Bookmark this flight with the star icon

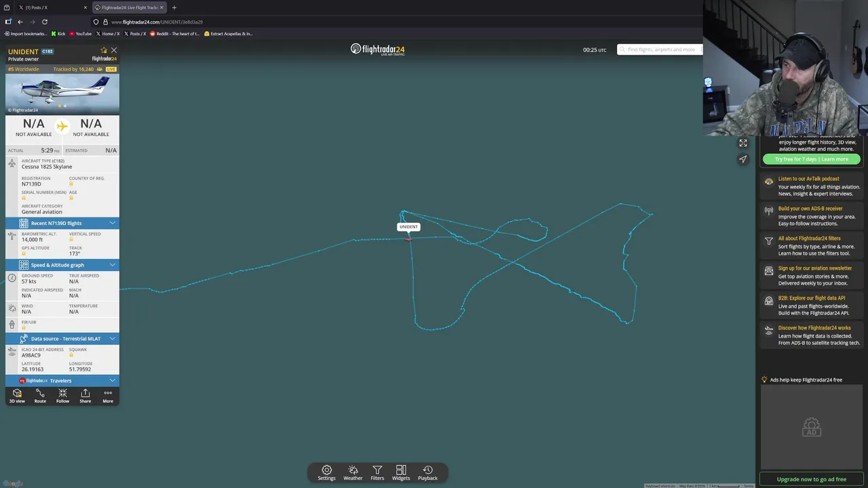(x=104, y=50)
